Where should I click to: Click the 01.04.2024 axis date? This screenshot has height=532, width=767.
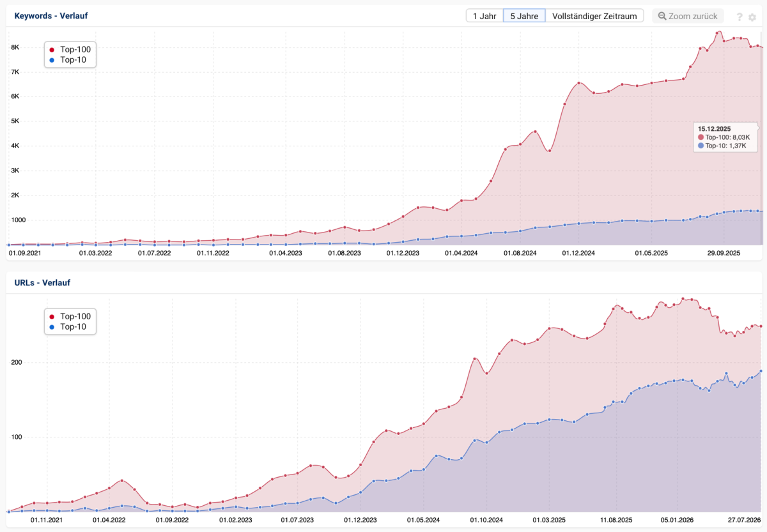pyautogui.click(x=461, y=253)
